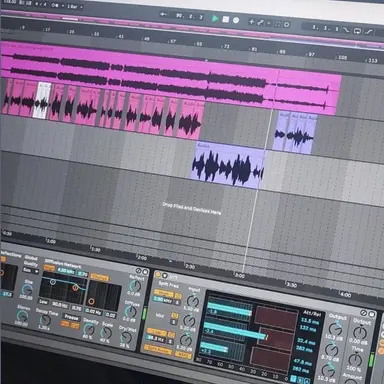Click bar 65 on the beat ruler
Screen dimensions: 384x384
tap(199, 44)
